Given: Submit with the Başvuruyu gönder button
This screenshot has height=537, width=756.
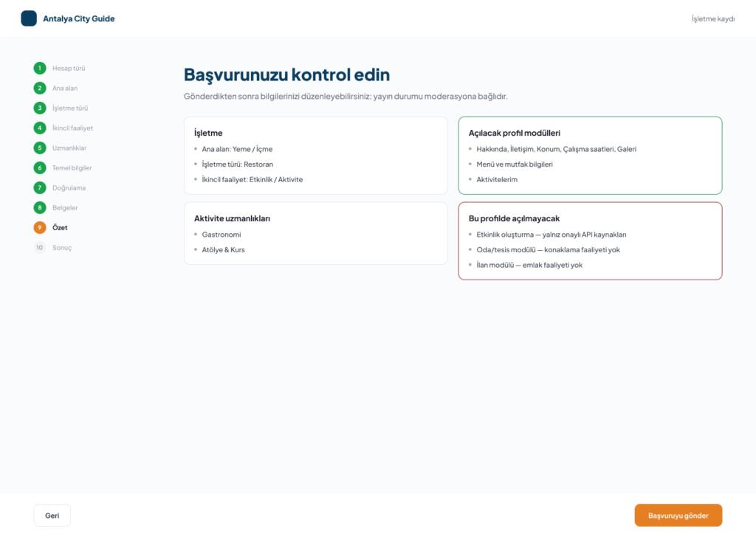Looking at the screenshot, I should 678,516.
